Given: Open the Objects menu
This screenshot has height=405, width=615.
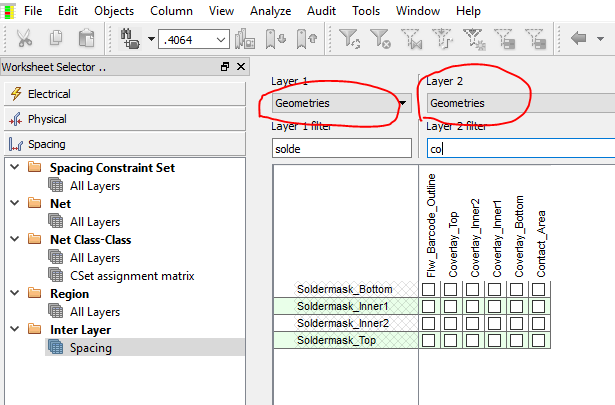Looking at the screenshot, I should [114, 10].
